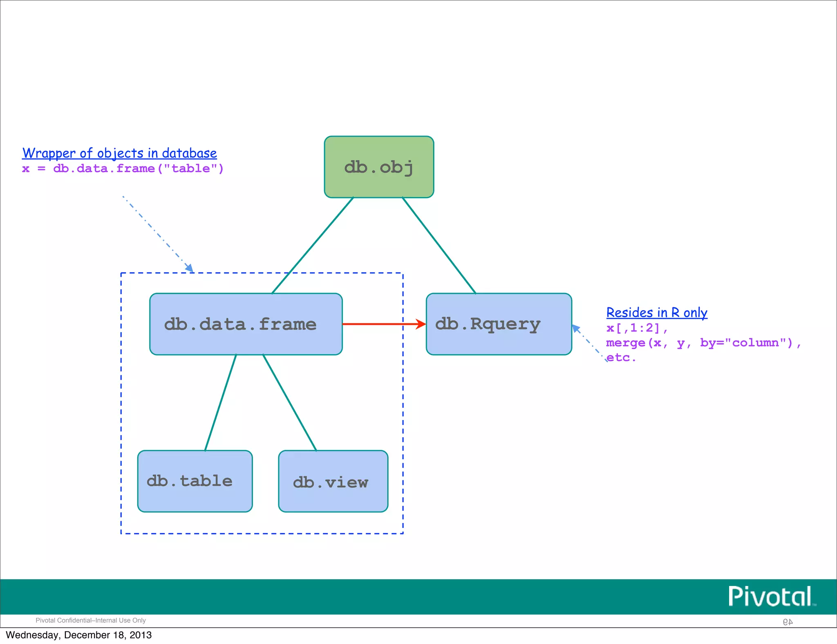837x644 pixels.
Task: Click the Pivotal logo
Action: [771, 597]
